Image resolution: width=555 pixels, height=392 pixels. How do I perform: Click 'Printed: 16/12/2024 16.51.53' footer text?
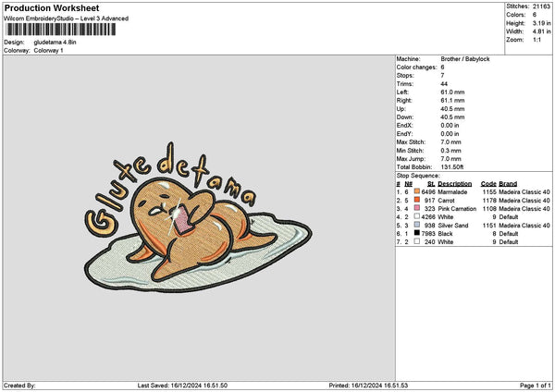368,386
